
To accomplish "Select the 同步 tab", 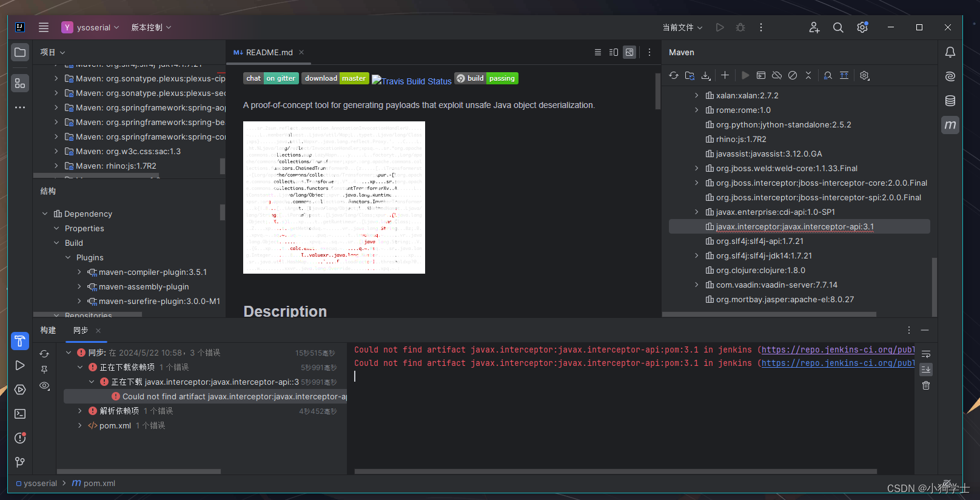I will [81, 330].
